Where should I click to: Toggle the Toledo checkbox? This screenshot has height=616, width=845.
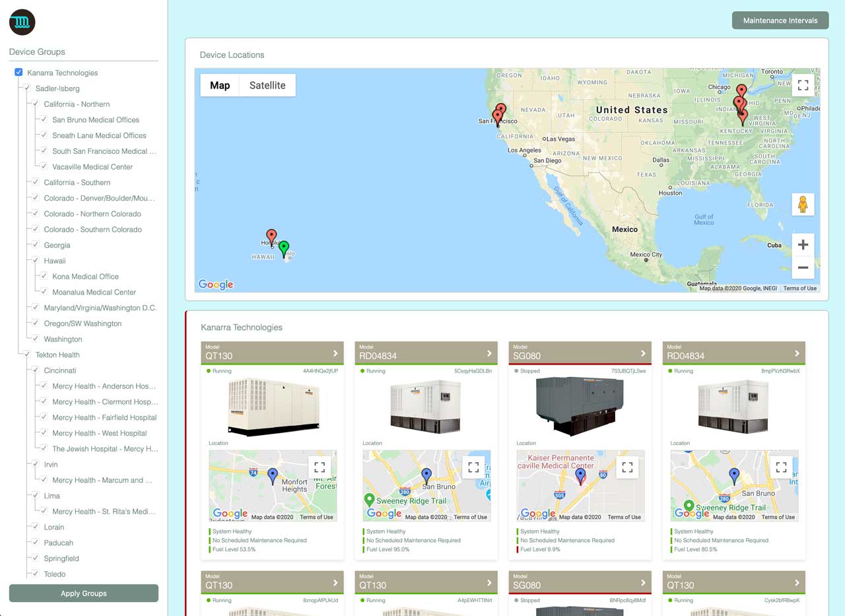[x=36, y=574]
